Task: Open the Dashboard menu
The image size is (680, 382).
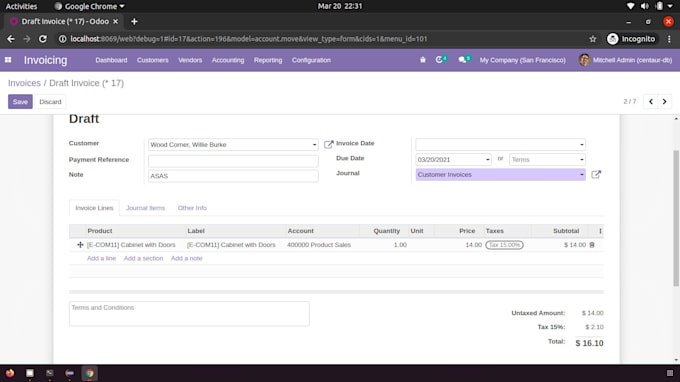Action: (x=111, y=60)
